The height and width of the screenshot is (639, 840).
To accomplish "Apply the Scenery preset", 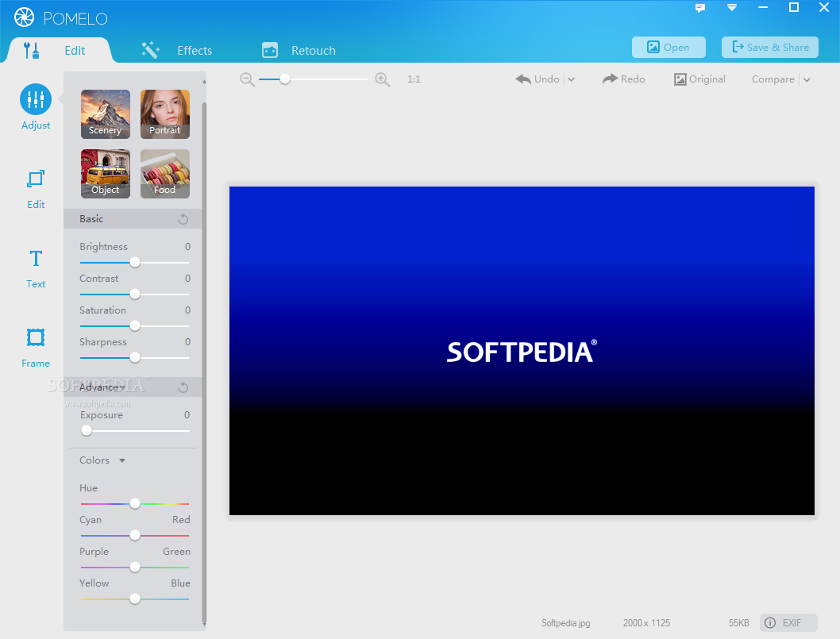I will (x=106, y=114).
